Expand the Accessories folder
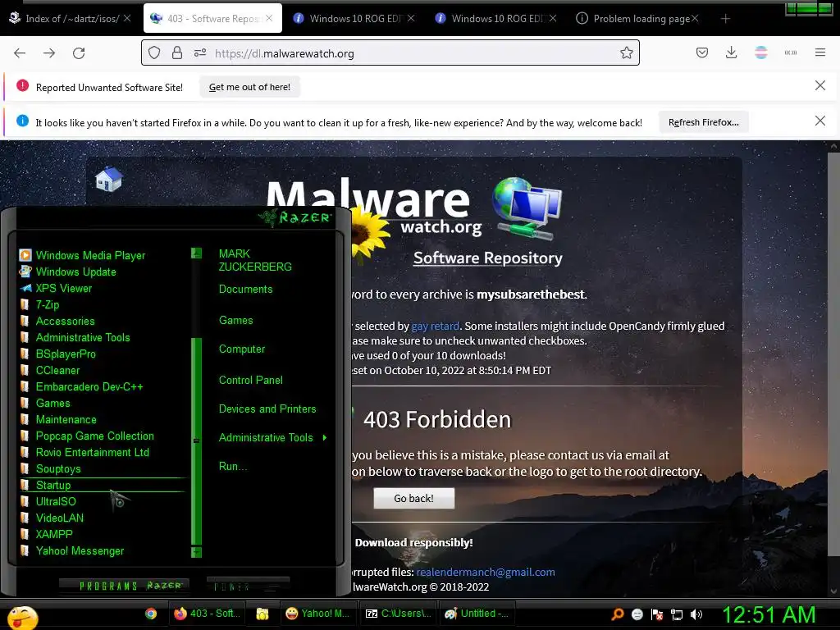Screen dimensions: 840x630 [x=65, y=321]
